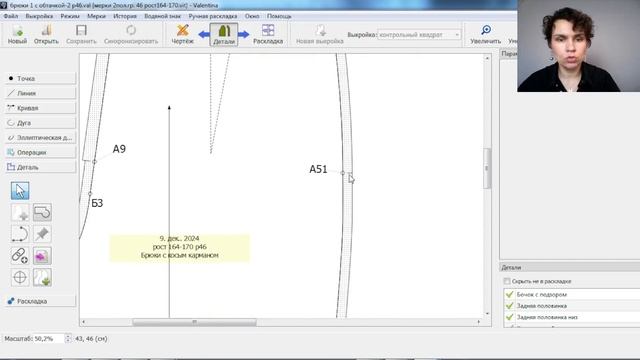The height and width of the screenshot is (360, 640).
Task: Expand the Линия tool group
Action: (40, 93)
